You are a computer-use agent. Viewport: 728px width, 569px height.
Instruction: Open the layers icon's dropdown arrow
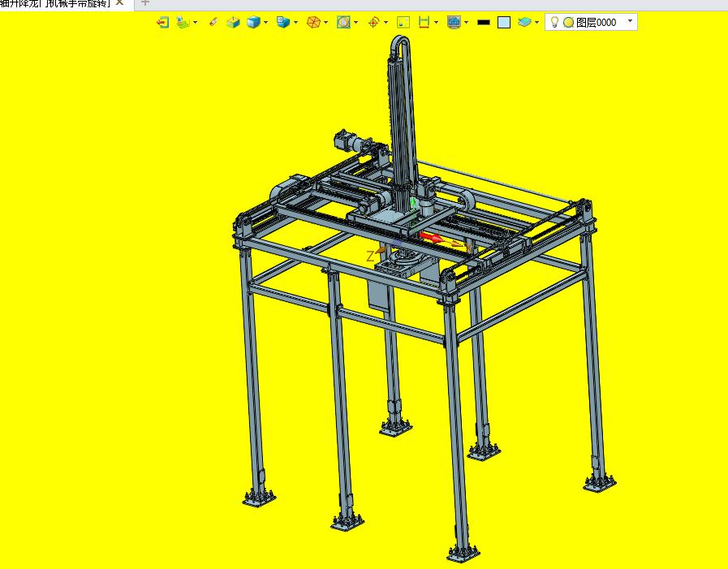click(536, 22)
